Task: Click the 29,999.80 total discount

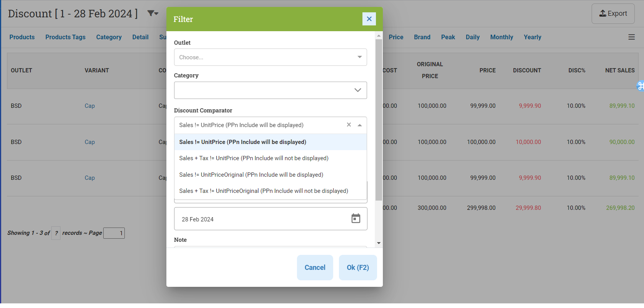Action: [528, 208]
